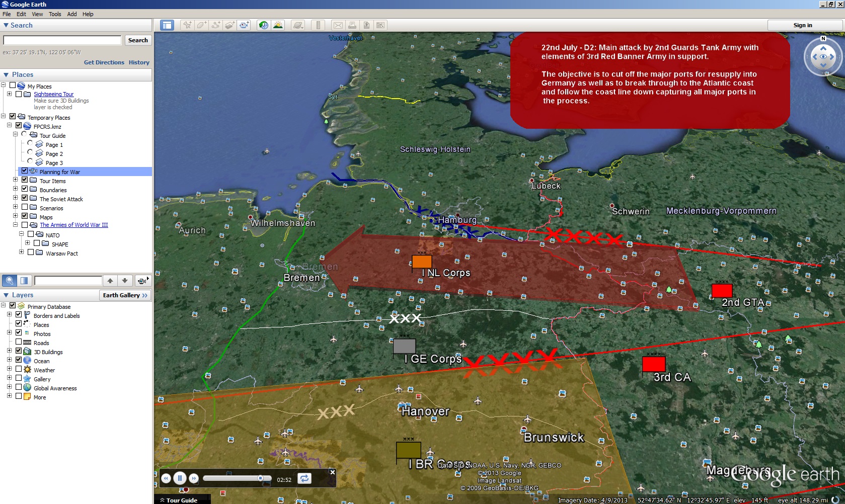This screenshot has height=504, width=845.
Task: Click the red 2nd GTA unit marker
Action: pos(722,290)
